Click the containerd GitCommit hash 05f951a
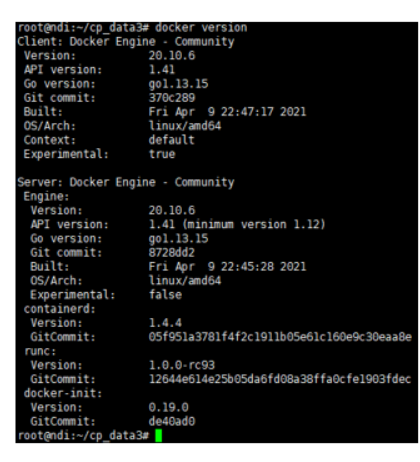 [x=280, y=337]
